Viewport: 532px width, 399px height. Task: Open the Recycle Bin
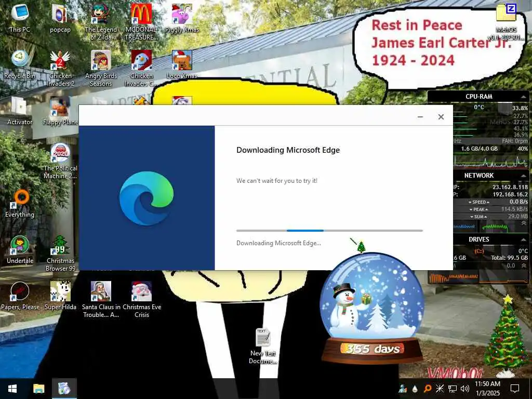coord(20,64)
